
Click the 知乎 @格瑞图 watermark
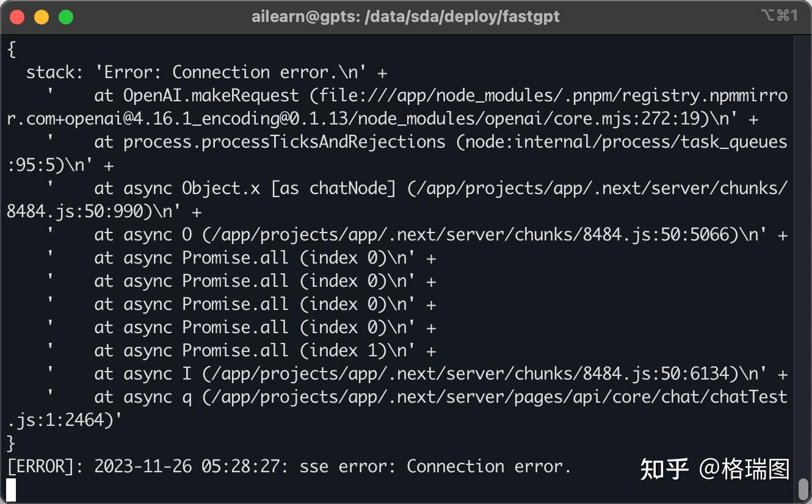715,469
